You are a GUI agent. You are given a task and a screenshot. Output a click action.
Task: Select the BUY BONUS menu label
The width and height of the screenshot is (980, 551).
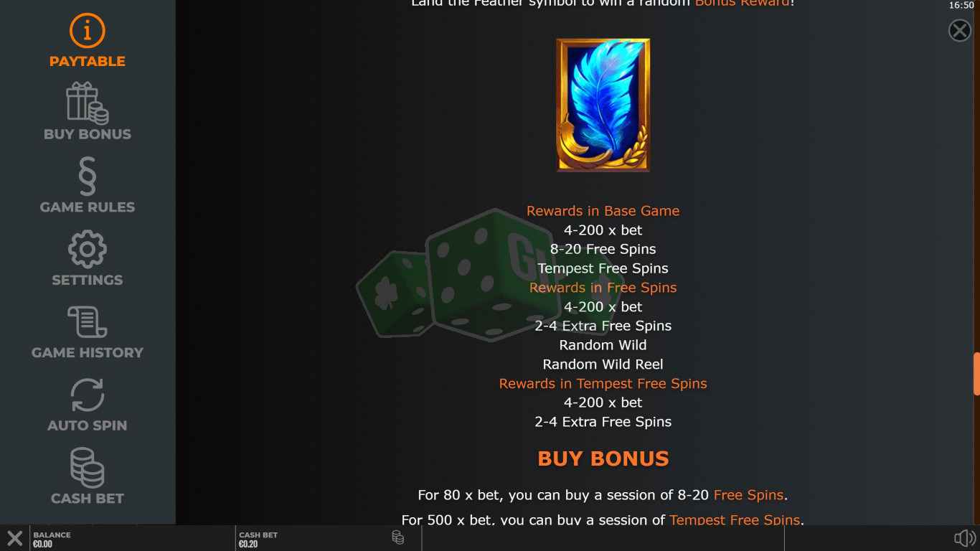coord(88,134)
